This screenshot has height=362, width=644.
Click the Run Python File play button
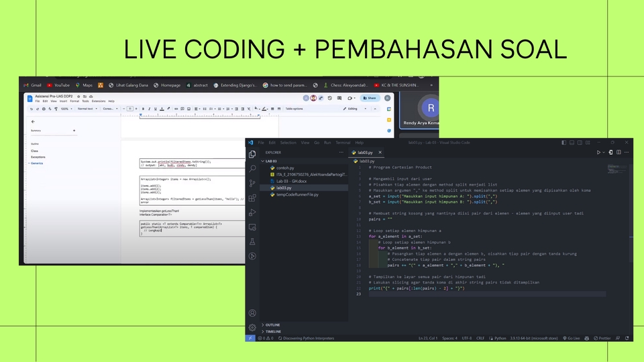[598, 152]
